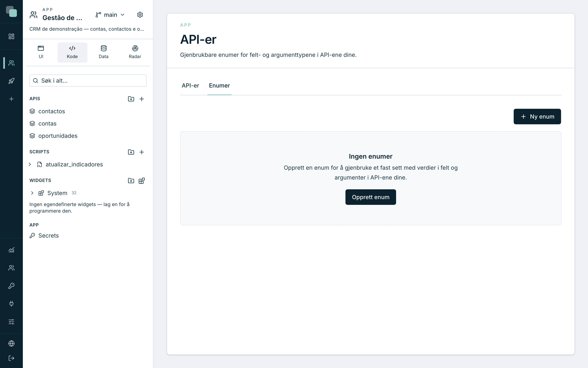
Task: Click the globe language icon
Action: pyautogui.click(x=11, y=343)
